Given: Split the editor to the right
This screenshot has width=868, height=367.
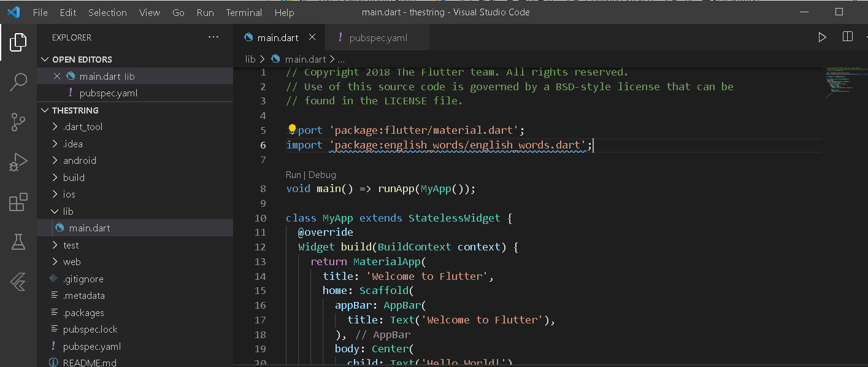Looking at the screenshot, I should [x=848, y=37].
